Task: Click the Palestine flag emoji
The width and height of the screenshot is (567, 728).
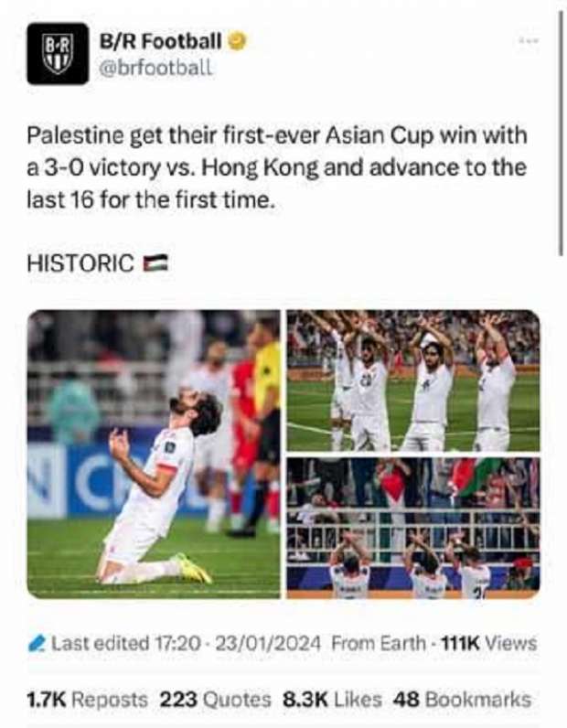Action: pos(155,263)
